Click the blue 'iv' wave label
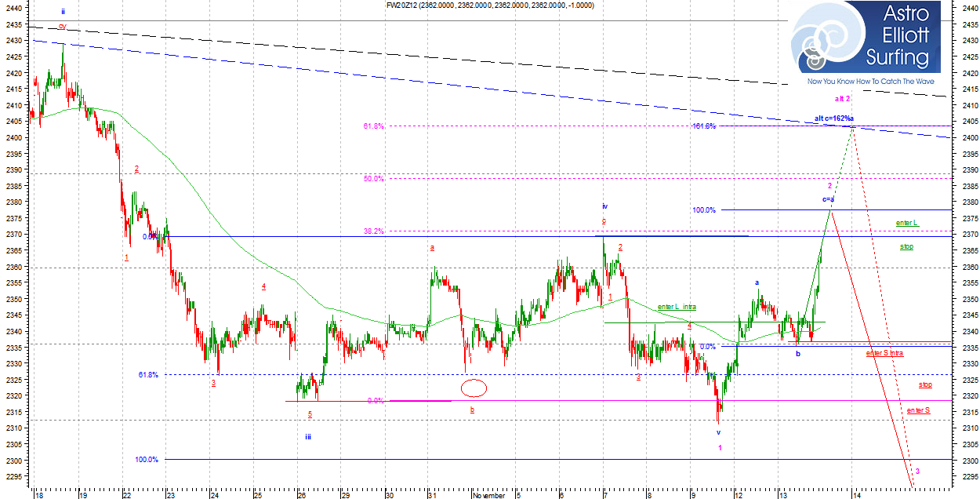 604,206
